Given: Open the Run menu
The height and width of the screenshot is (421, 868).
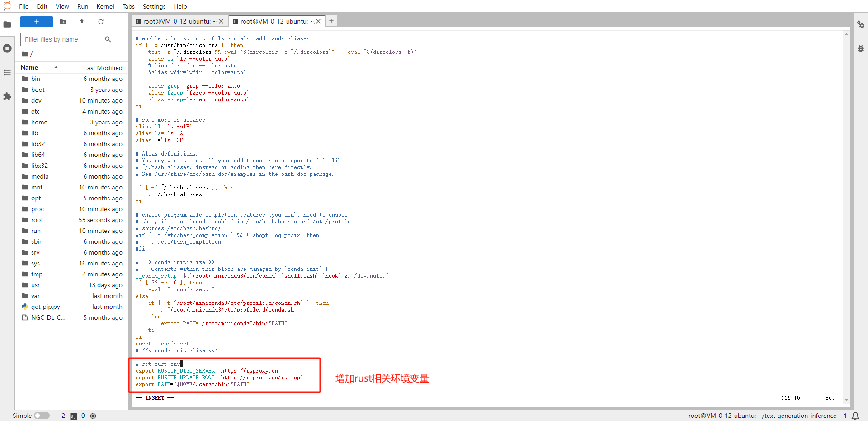Looking at the screenshot, I should pyautogui.click(x=83, y=6).
